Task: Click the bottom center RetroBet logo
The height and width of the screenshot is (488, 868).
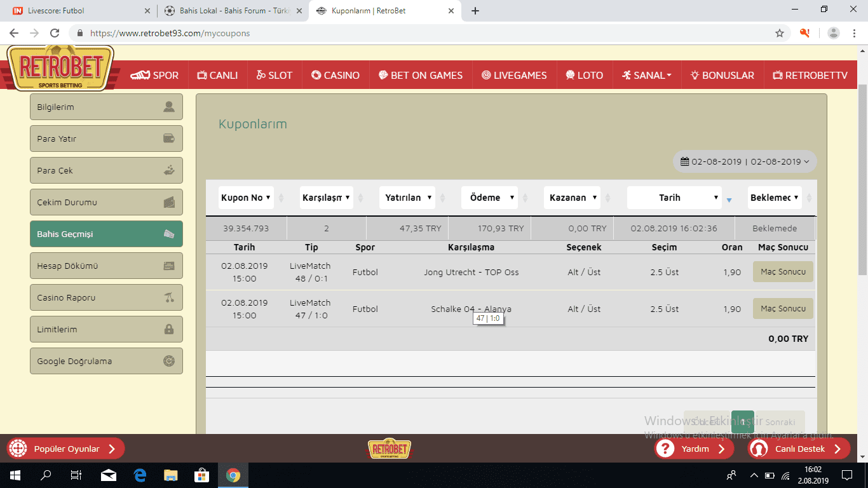Action: [x=390, y=449]
